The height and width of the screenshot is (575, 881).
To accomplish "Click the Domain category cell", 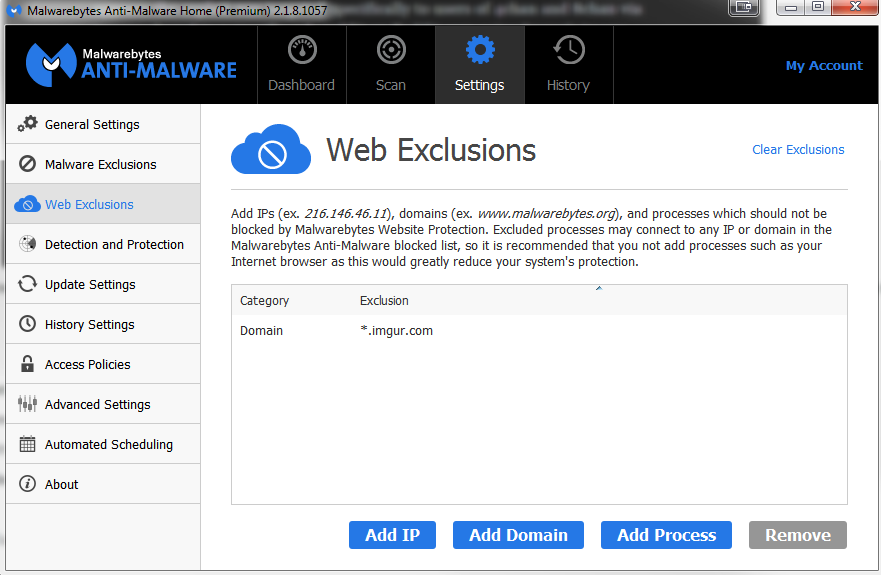I will 261,330.
